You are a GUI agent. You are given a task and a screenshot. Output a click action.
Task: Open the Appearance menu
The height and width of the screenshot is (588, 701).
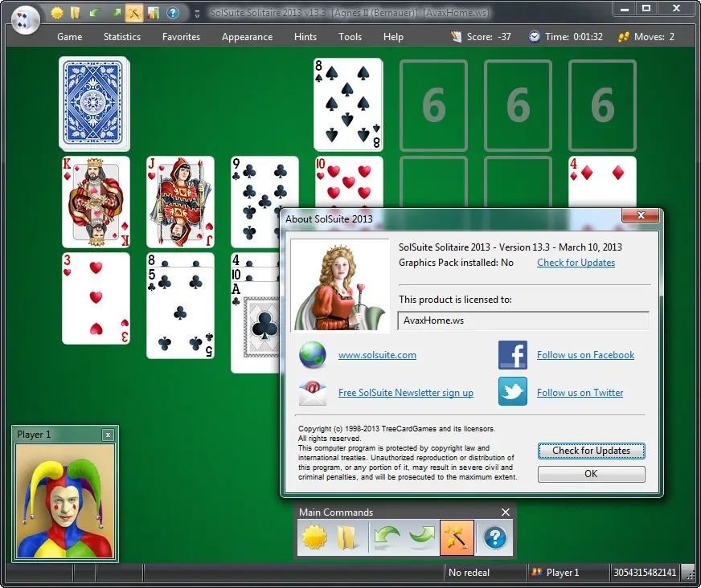click(247, 37)
